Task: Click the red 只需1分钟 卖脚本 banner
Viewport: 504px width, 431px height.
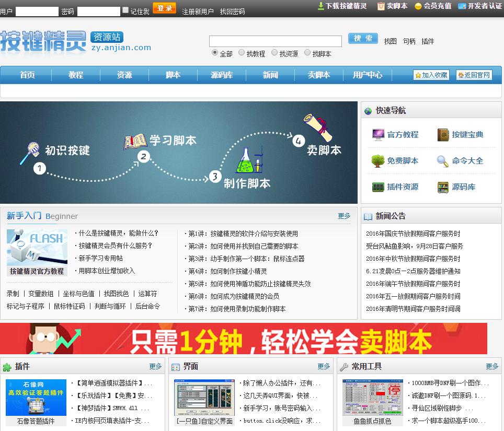Action: pos(244,339)
